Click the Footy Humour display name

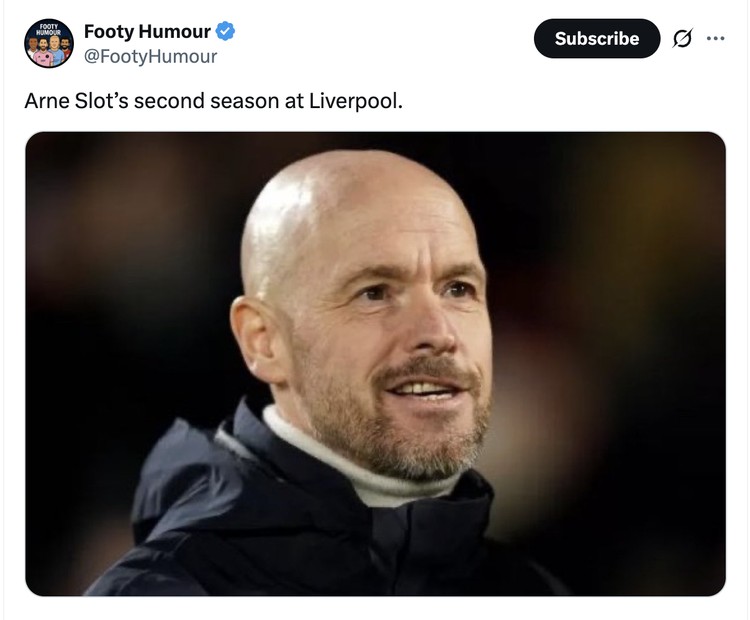pyautogui.click(x=147, y=32)
